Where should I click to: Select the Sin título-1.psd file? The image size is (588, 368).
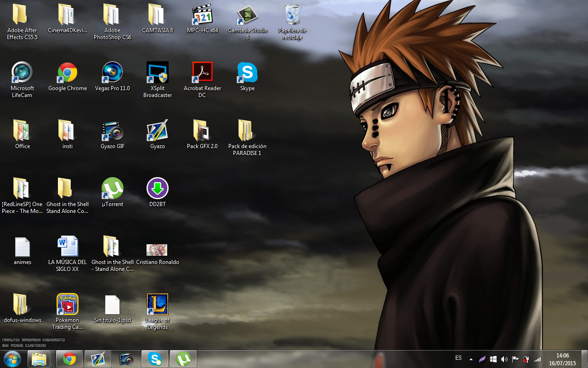[x=113, y=308]
